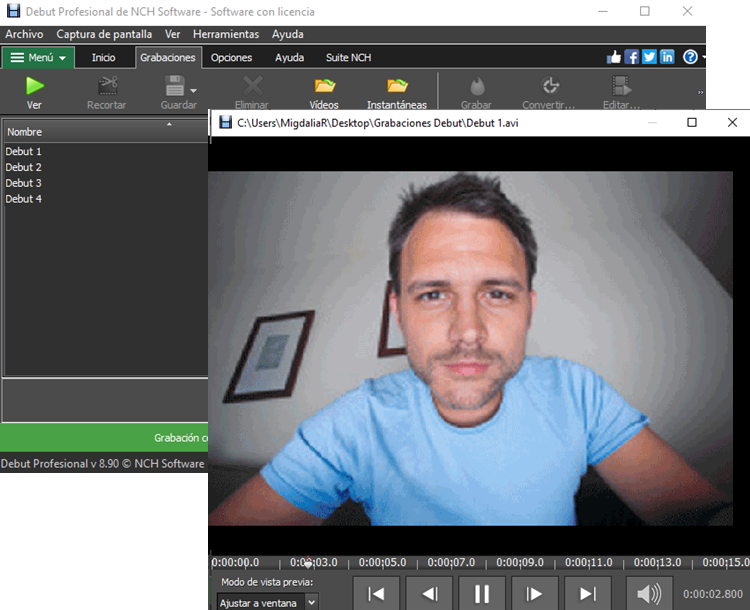The height and width of the screenshot is (610, 750).
Task: Switch to the Inicio tab
Action: point(103,57)
